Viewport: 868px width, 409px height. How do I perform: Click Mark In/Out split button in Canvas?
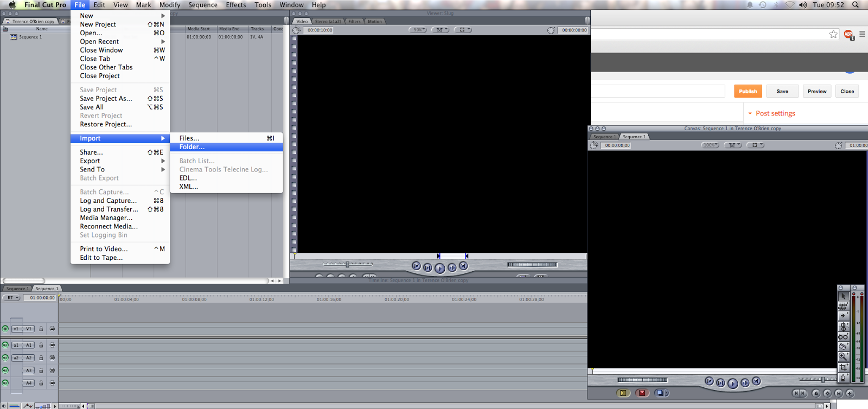pyautogui.click(x=800, y=393)
